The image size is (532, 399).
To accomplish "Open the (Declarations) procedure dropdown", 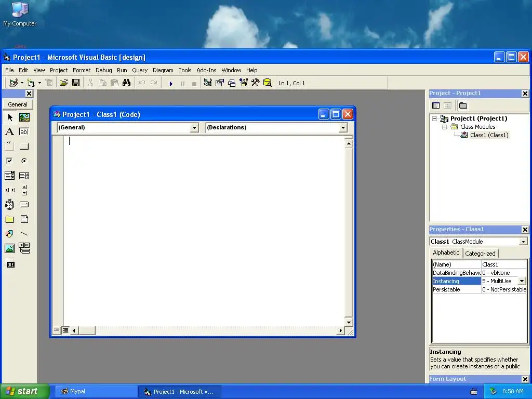I will (x=343, y=128).
